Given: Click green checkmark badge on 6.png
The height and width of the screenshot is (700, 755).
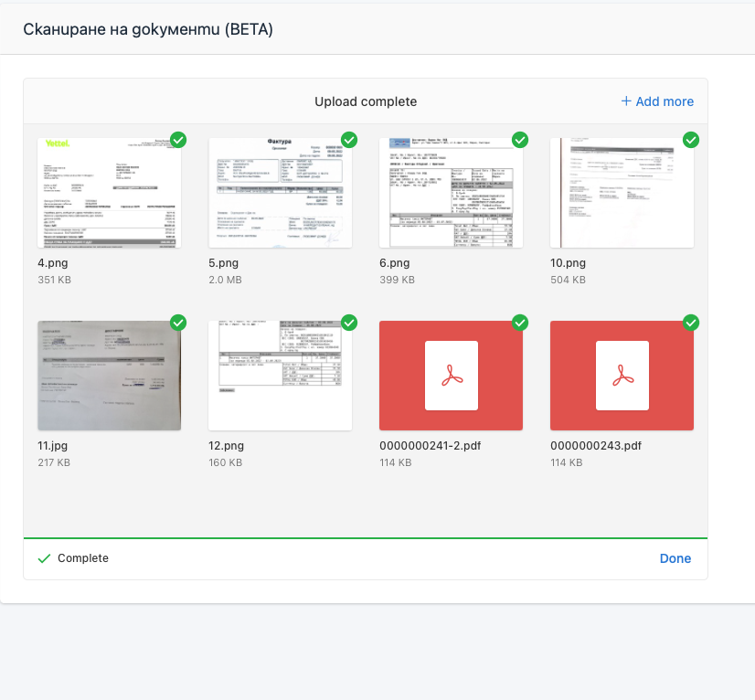Looking at the screenshot, I should coord(520,140).
